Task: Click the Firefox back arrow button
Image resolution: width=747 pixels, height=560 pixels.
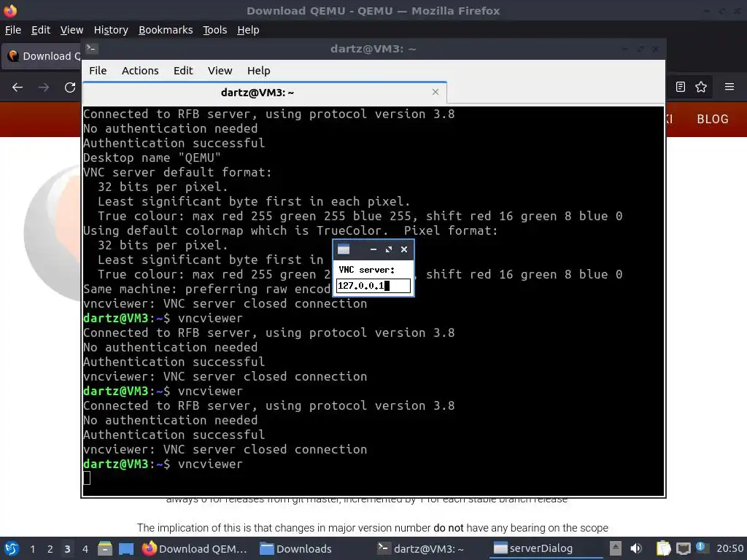Action: coord(18,87)
